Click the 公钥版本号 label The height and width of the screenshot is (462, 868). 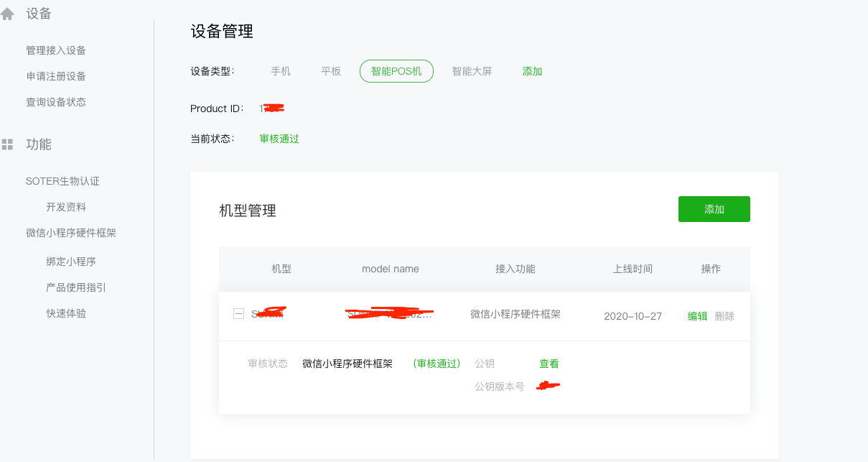500,387
